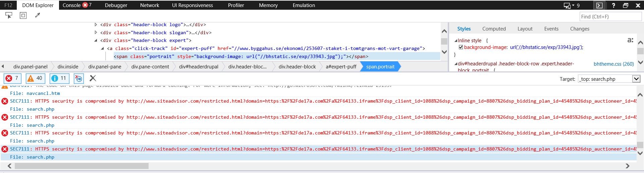
Task: Open the Target dropdown for search.php
Action: 636,79
